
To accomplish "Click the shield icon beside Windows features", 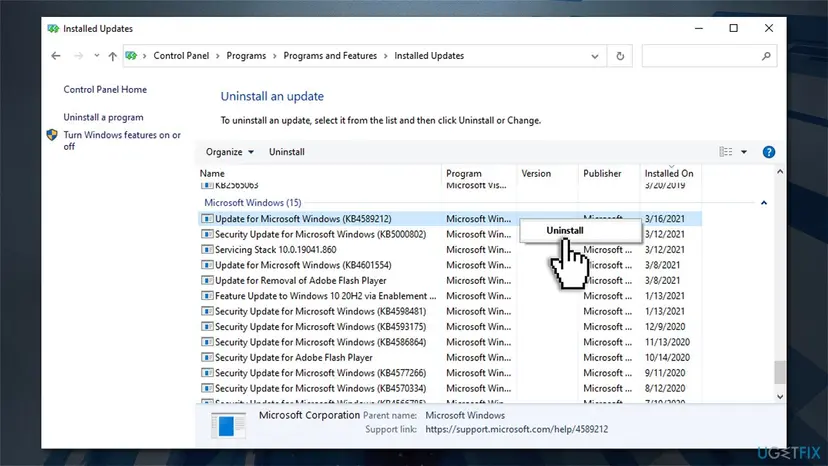I will point(52,135).
